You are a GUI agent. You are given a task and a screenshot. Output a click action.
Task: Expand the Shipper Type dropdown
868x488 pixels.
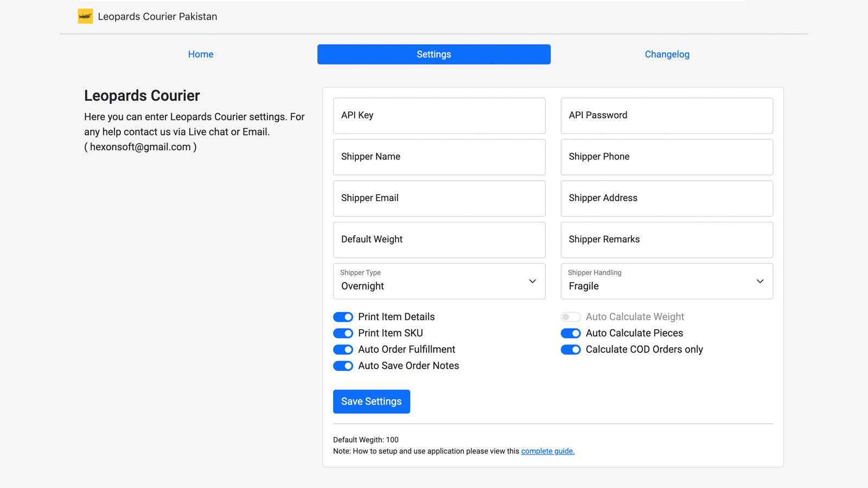pos(439,281)
